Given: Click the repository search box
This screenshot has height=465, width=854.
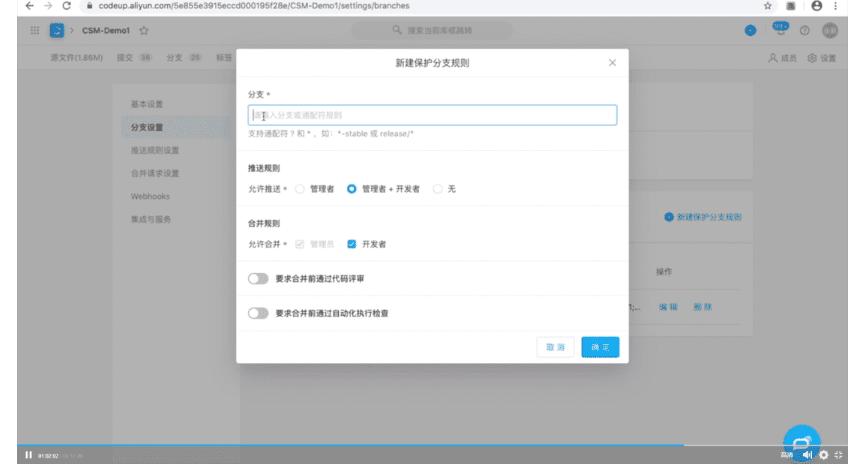Looking at the screenshot, I should [432, 30].
